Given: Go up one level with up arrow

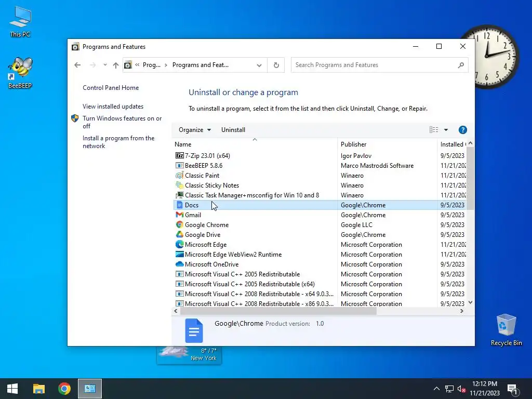Looking at the screenshot, I should pos(116,65).
